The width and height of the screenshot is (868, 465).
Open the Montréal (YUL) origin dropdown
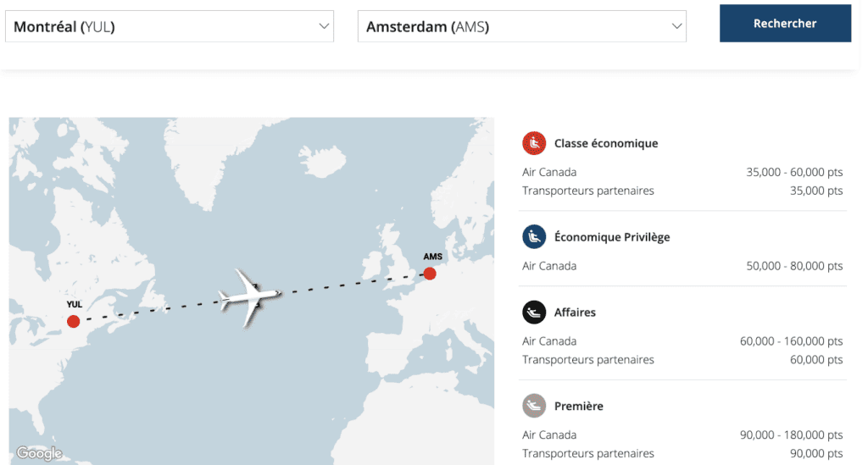click(x=161, y=26)
